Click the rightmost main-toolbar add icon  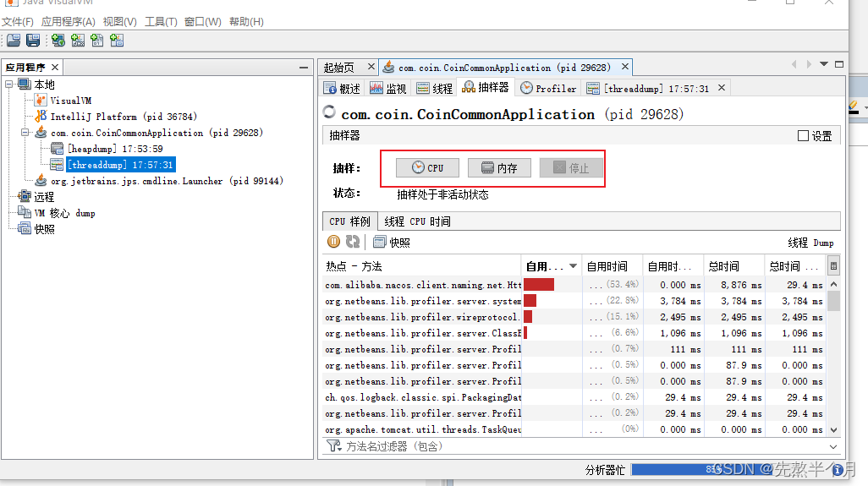[117, 41]
